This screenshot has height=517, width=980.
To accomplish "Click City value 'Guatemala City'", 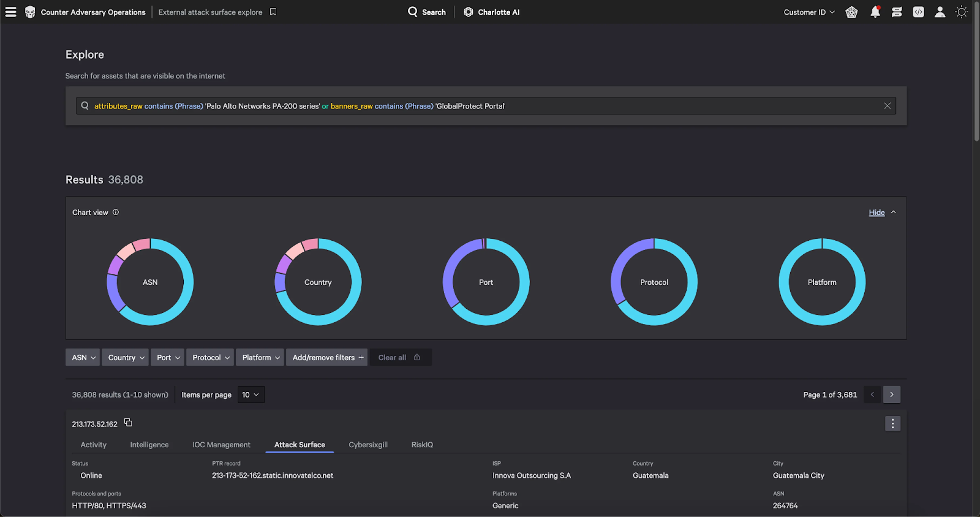I will point(799,475).
